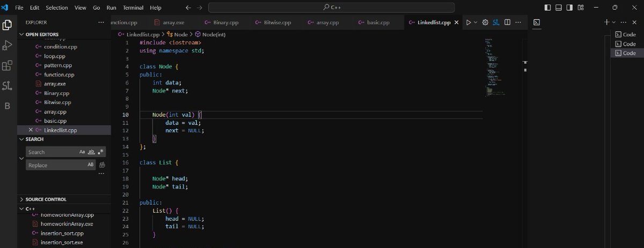Open Explorer Views and More Actions ellipsis
The image size is (644, 248).
pos(101,23)
